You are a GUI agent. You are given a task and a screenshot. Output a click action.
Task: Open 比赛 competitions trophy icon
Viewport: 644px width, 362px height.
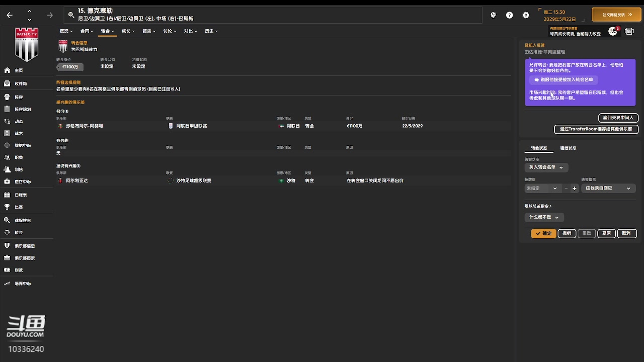click(x=7, y=207)
